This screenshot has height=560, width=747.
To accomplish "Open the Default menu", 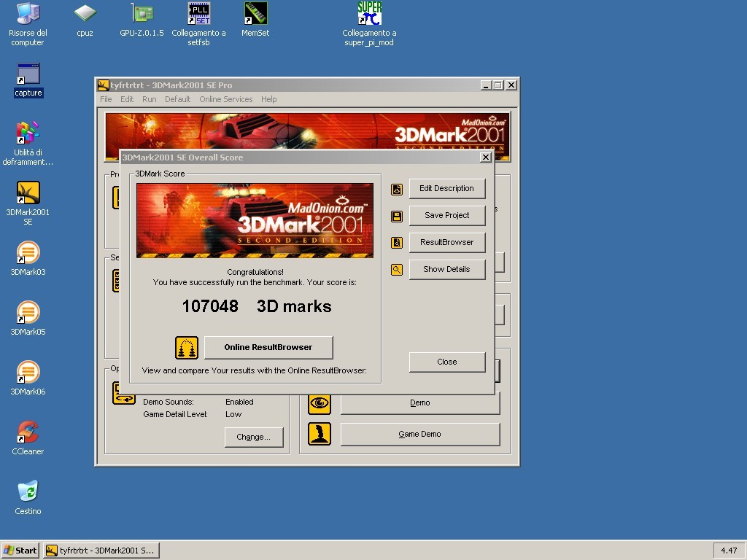I will (178, 99).
